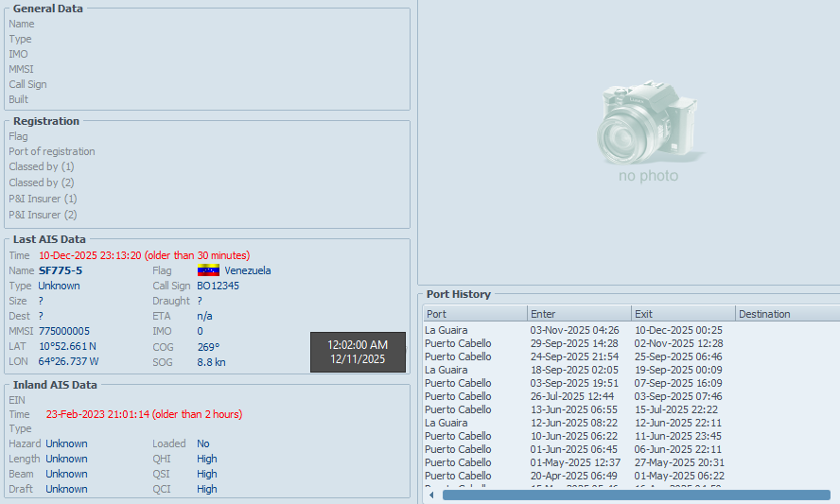The width and height of the screenshot is (840, 504).
Task: Click the QSI value High
Action: pyautogui.click(x=207, y=474)
